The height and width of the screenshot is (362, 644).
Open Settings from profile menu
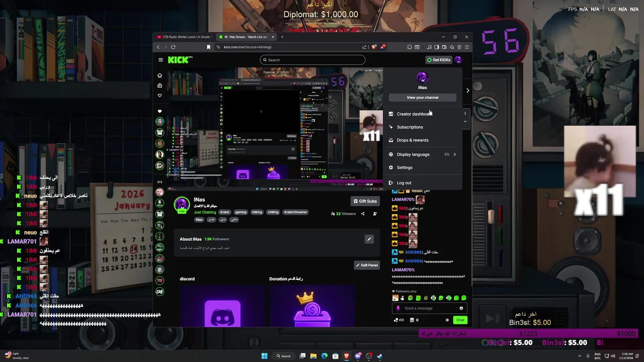[423, 167]
